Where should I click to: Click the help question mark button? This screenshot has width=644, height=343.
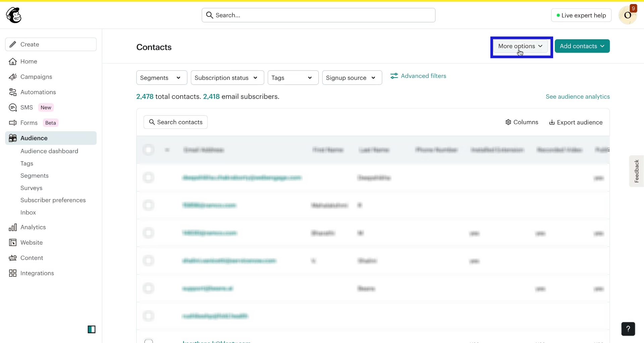628,329
